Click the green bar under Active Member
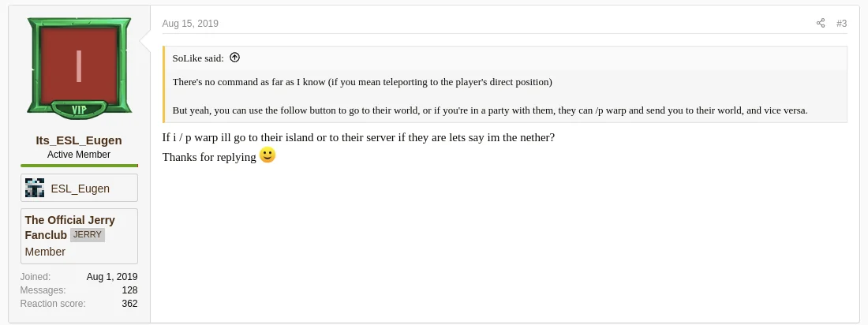 click(x=79, y=166)
